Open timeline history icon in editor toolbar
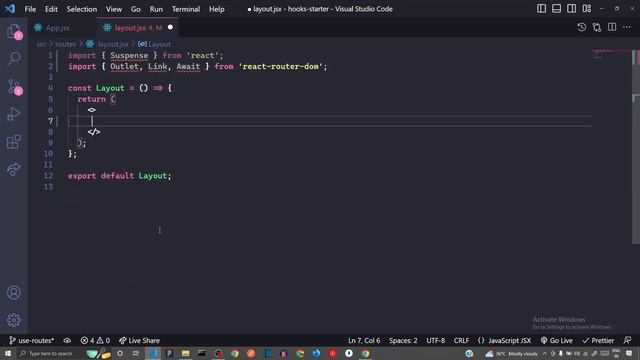The height and width of the screenshot is (360, 640). click(x=582, y=27)
